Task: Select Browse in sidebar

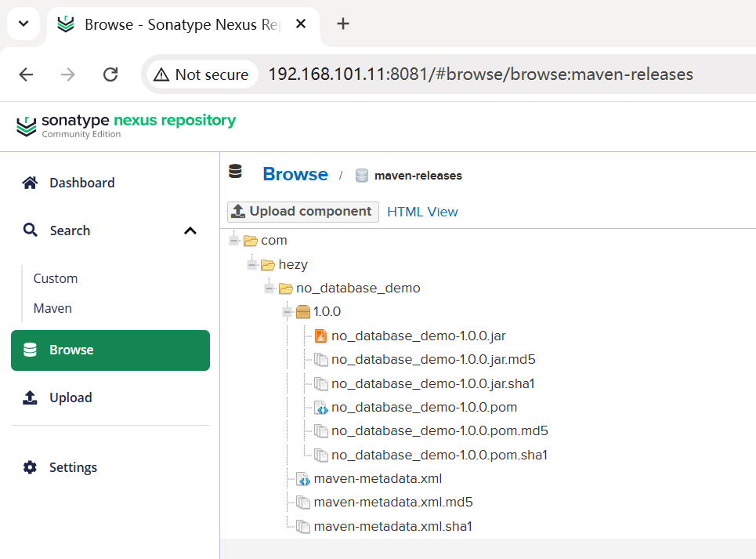Action: click(x=110, y=350)
